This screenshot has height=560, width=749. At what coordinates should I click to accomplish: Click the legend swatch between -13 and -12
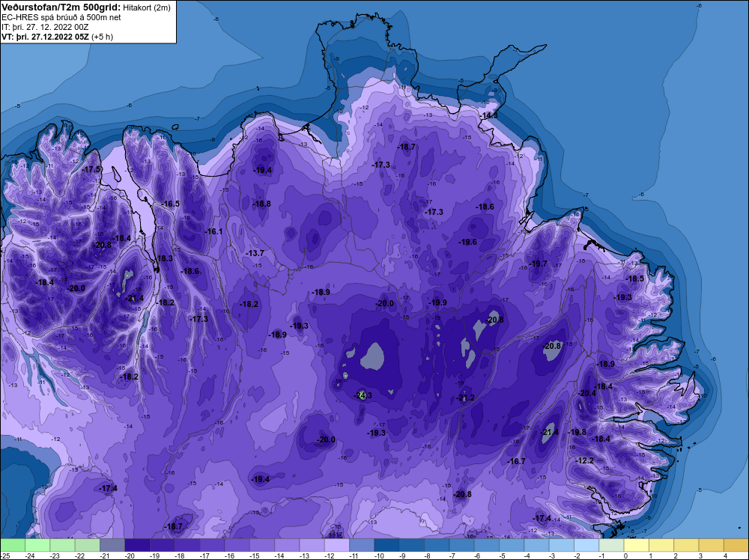coord(312,545)
